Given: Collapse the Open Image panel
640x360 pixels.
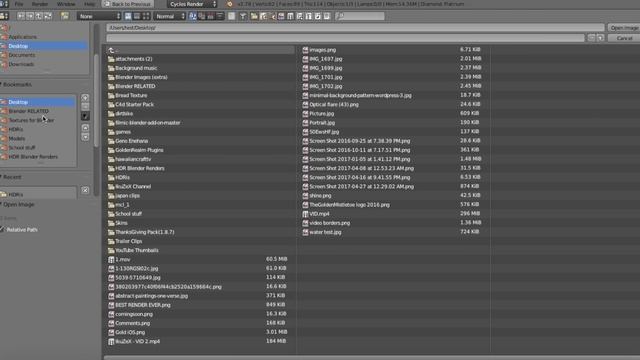Looking at the screenshot, I should [18, 204].
